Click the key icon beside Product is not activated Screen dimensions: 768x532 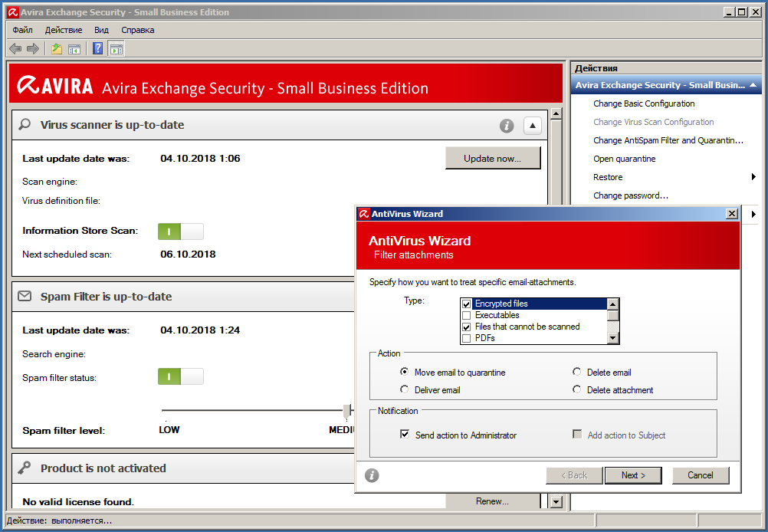pyautogui.click(x=25, y=468)
